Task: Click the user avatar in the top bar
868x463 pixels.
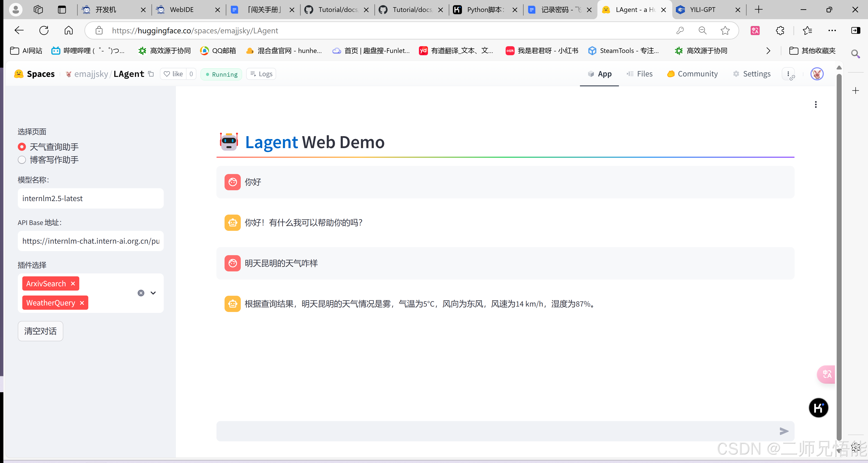Action: [817, 74]
